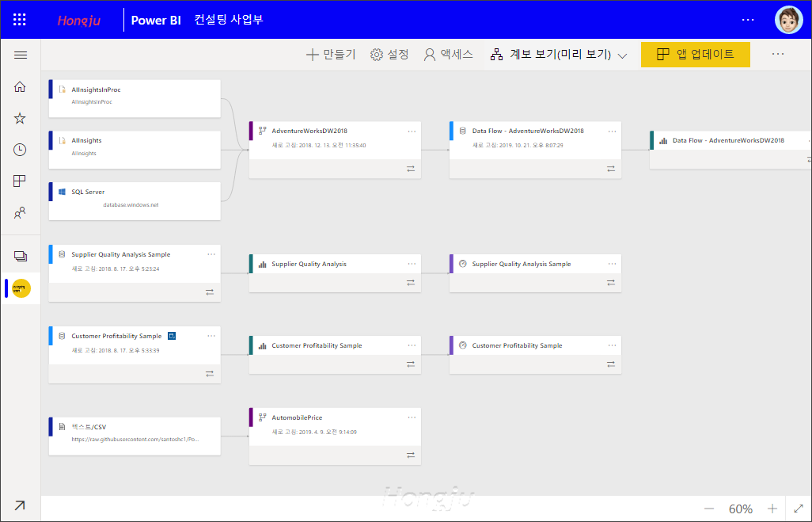This screenshot has height=522, width=812.
Task: Click the Hongju logo
Action: coord(78,21)
